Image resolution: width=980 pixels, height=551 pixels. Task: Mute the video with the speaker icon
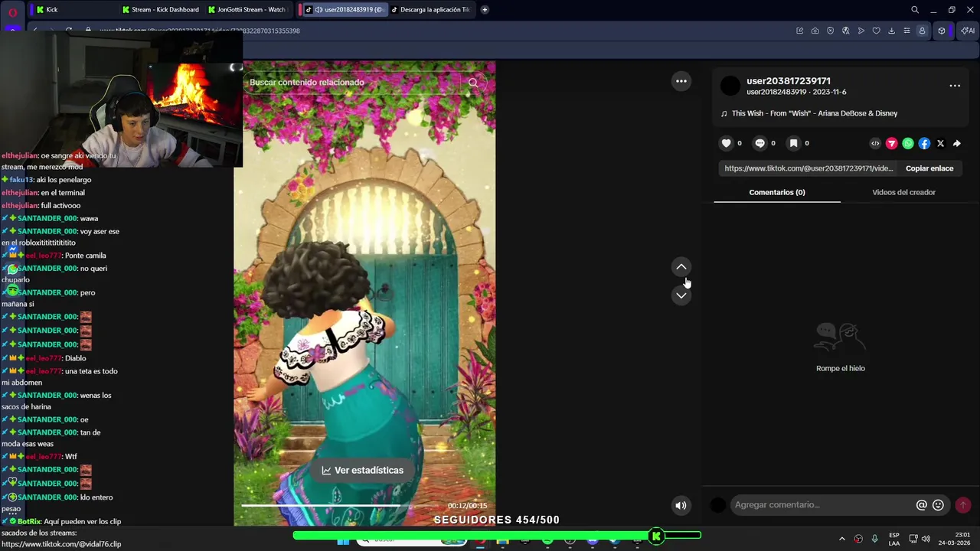click(681, 505)
